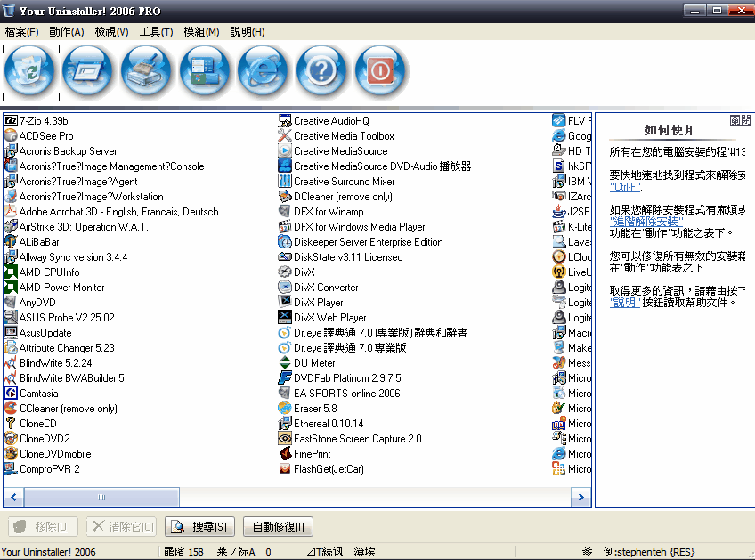The image size is (755, 560).
Task: Select the FastStone Screen Capture 2.0 icon
Action: pyautogui.click(x=285, y=439)
